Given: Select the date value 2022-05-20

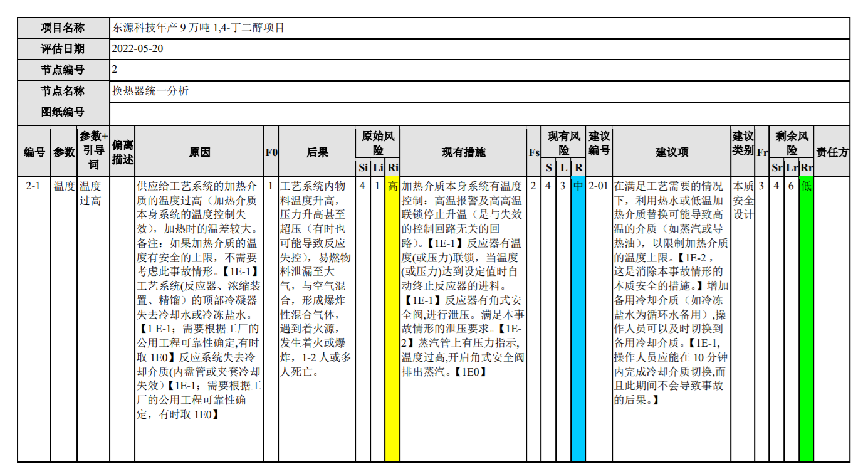Looking at the screenshot, I should pyautogui.click(x=138, y=49).
